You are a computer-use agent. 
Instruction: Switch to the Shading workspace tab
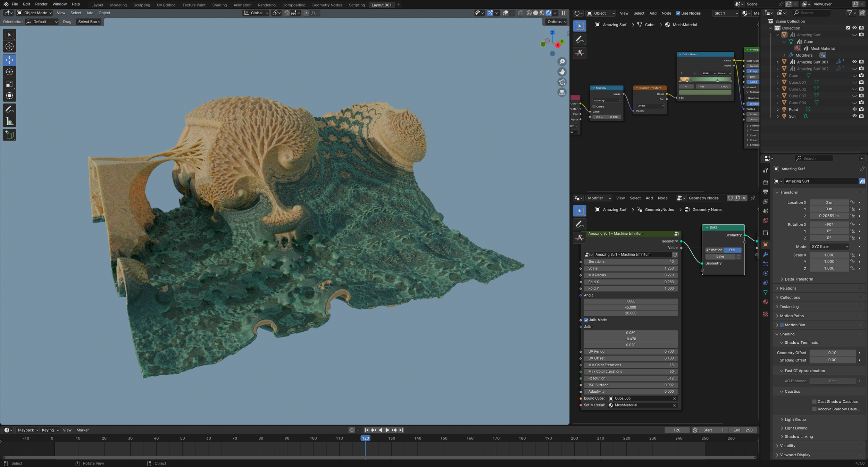(219, 5)
